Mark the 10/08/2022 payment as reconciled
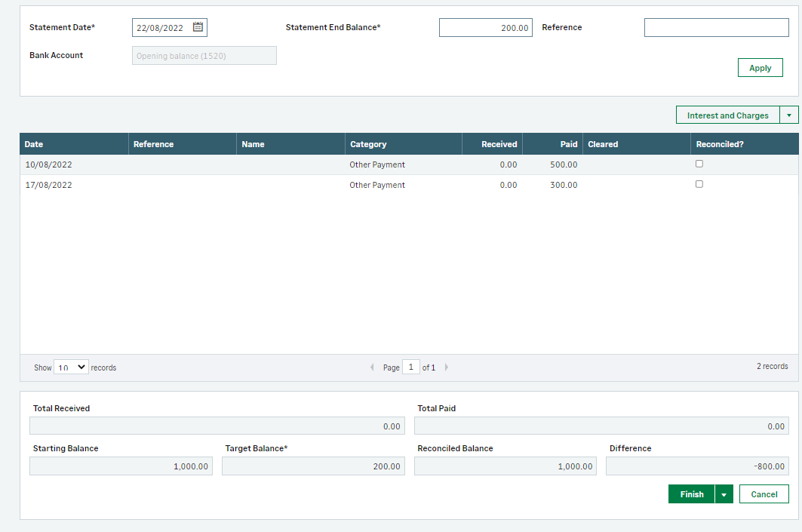 tap(699, 164)
